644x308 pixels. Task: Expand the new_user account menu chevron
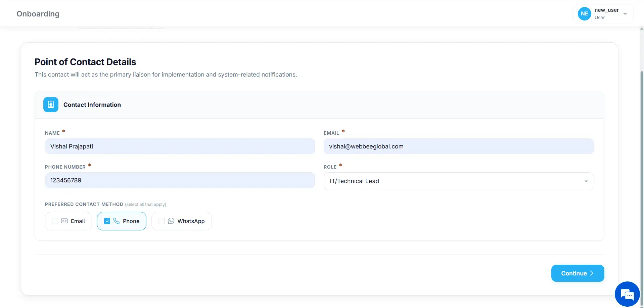click(x=625, y=14)
